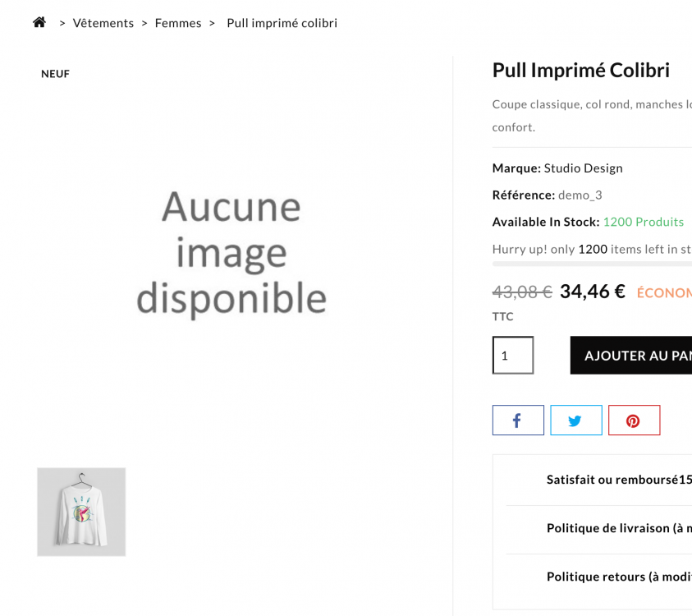Click the NEUF product badge
This screenshot has width=692, height=616.
click(x=55, y=73)
